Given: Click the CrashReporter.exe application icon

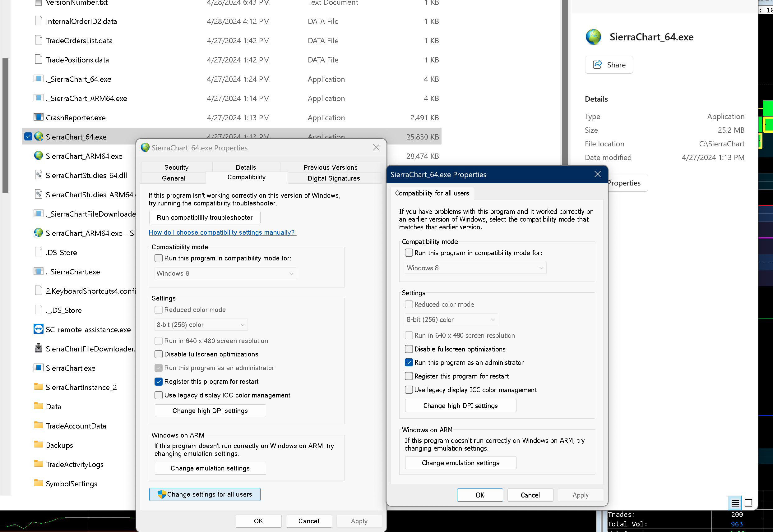Looking at the screenshot, I should (x=38, y=117).
